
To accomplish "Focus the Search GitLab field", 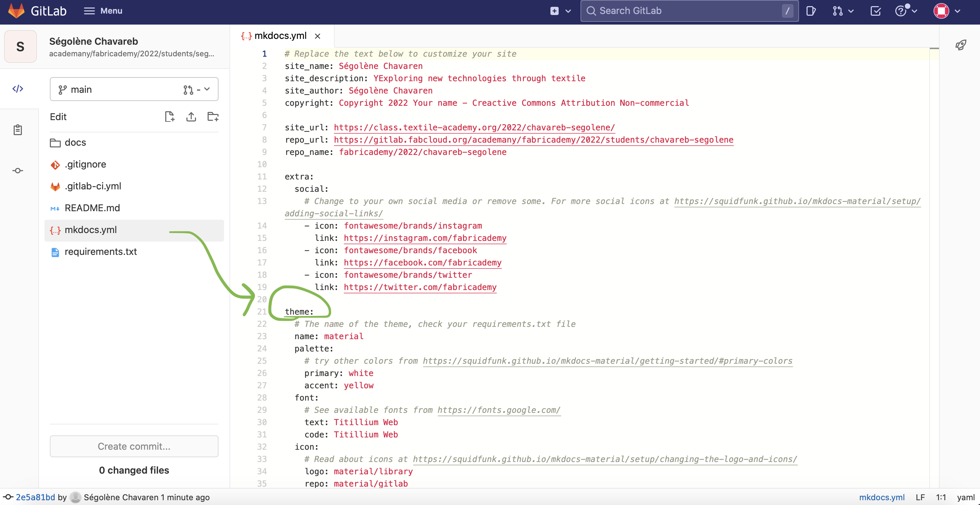I will (x=689, y=11).
